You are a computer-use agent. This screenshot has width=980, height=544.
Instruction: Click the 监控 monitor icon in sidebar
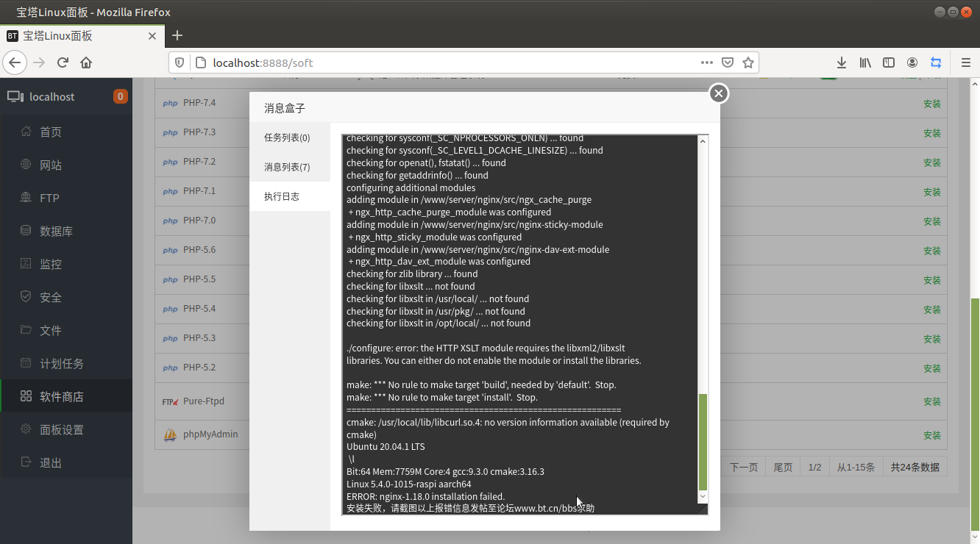click(26, 264)
